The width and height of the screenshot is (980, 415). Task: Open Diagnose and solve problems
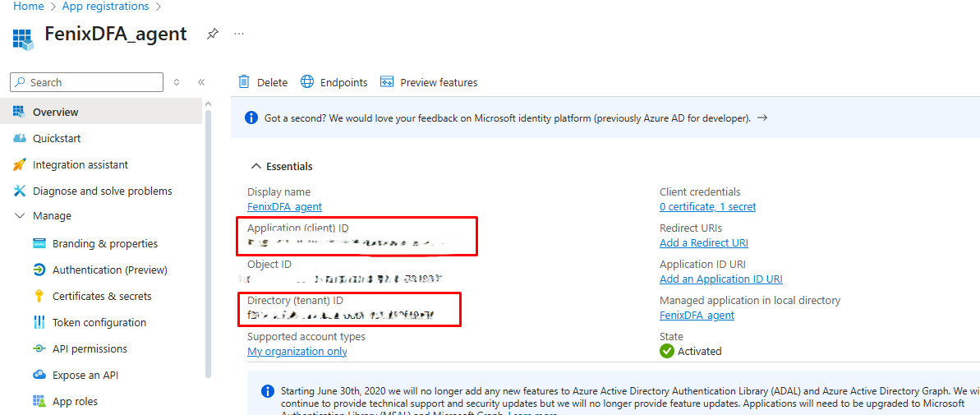click(102, 191)
